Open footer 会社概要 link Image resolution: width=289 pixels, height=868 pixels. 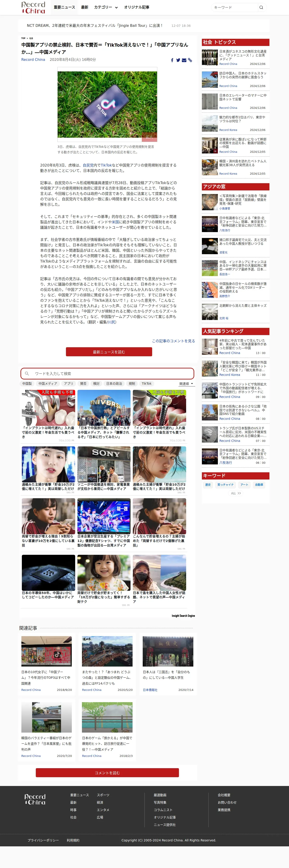coord(224,795)
